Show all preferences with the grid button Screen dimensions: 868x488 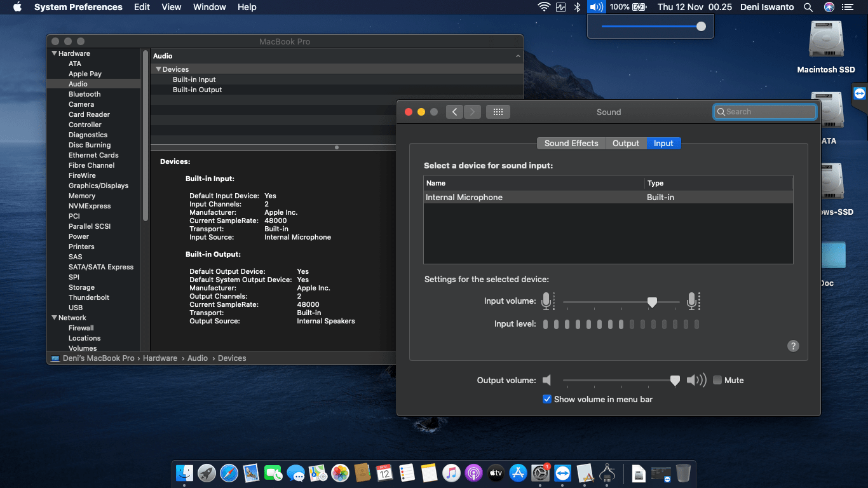coord(498,112)
